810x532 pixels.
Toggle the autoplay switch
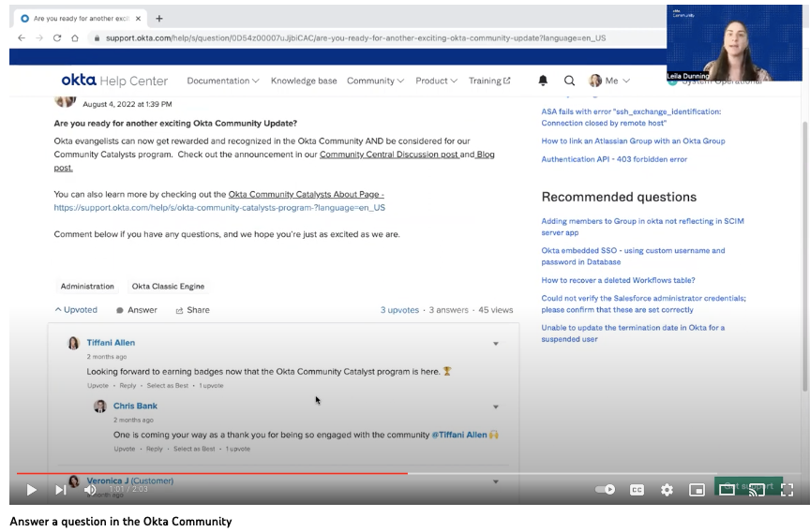coord(605,489)
